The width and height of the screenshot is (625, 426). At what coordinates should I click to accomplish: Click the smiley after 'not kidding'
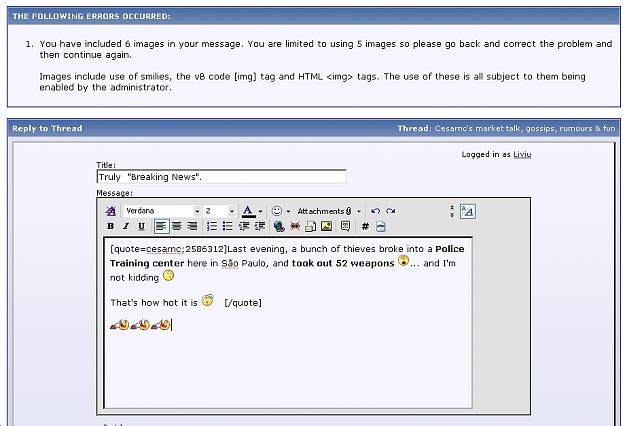(x=169, y=275)
